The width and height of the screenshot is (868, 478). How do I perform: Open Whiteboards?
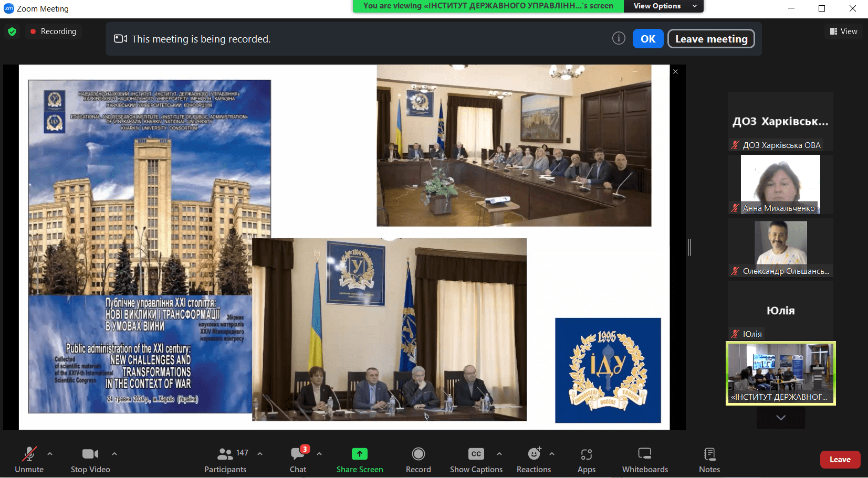pyautogui.click(x=645, y=460)
